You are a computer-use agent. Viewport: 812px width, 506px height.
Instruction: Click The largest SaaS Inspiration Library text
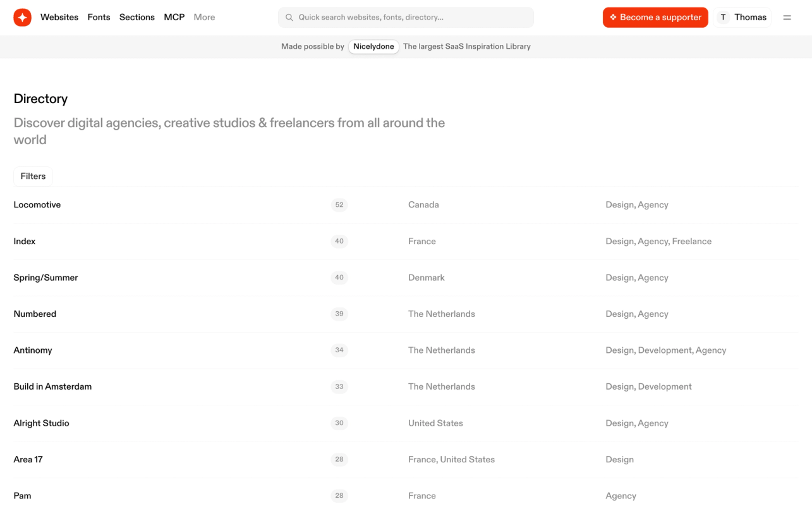point(467,47)
